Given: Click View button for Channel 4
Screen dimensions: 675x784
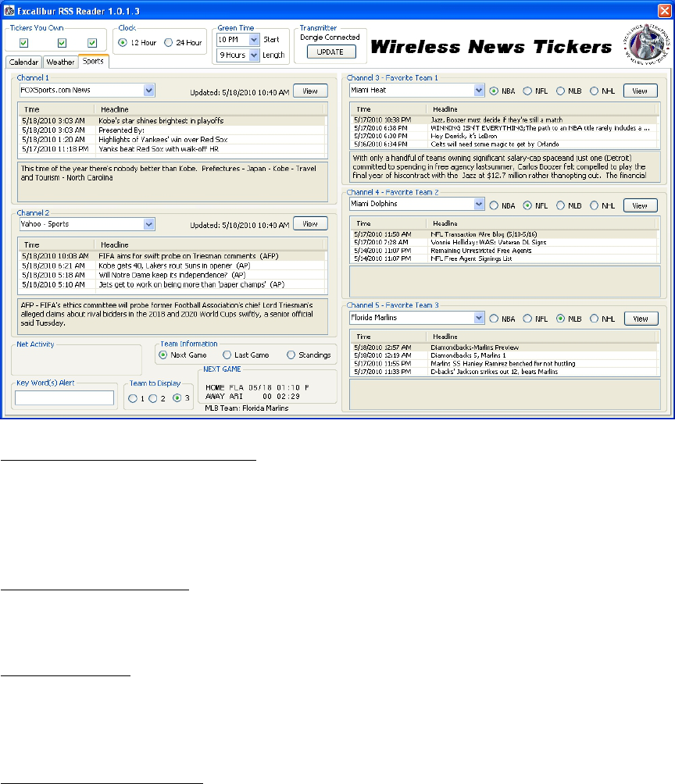Looking at the screenshot, I should pyautogui.click(x=641, y=205).
